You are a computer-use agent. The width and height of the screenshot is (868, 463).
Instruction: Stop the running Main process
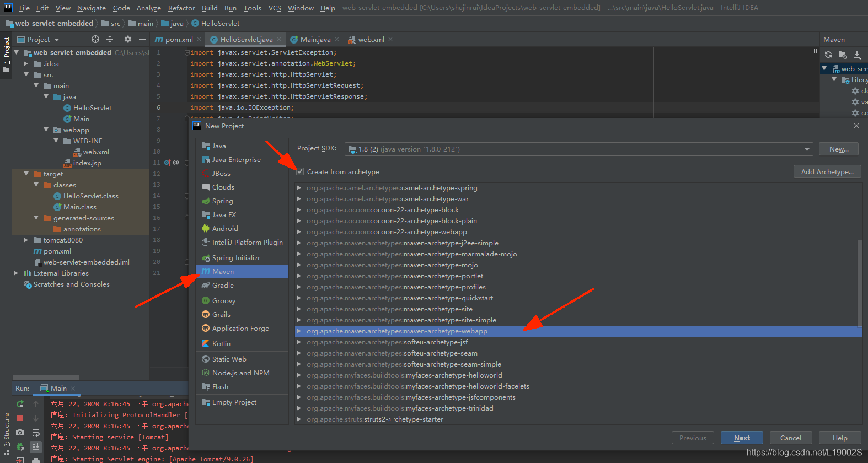pyautogui.click(x=20, y=418)
